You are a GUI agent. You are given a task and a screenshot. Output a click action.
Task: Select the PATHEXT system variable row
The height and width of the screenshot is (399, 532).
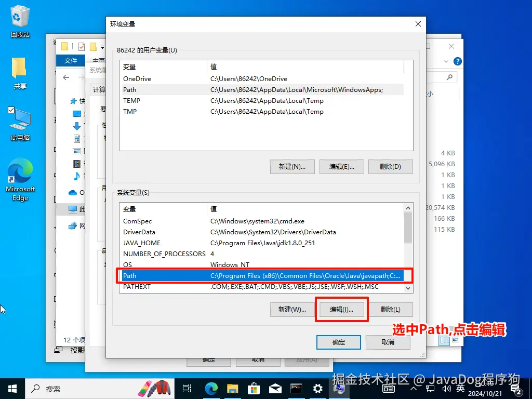click(x=263, y=287)
